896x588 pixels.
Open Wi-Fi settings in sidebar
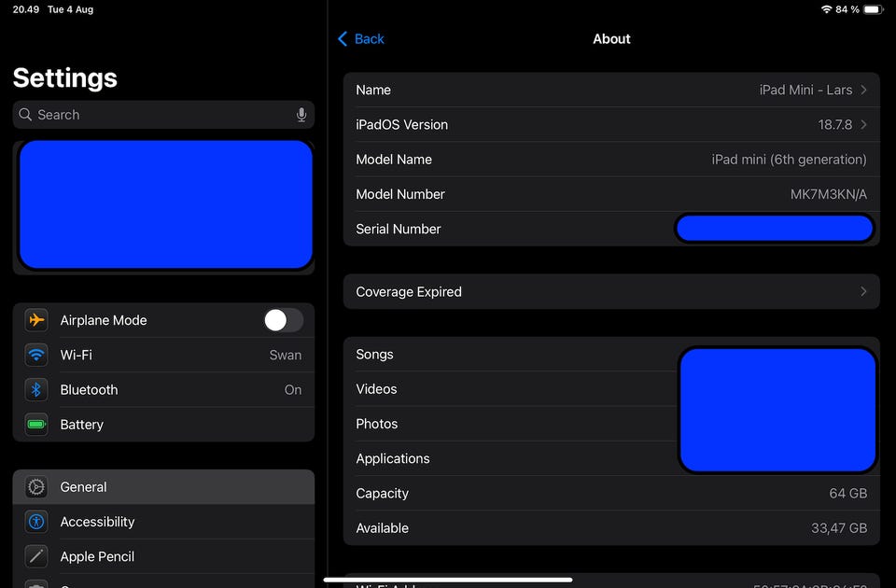[x=163, y=355]
